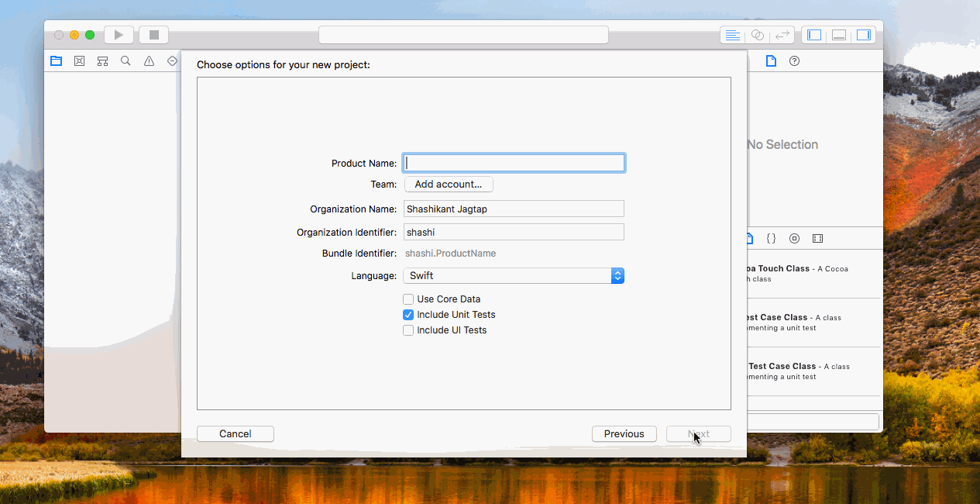The width and height of the screenshot is (980, 504).
Task: Select the Code Snippets library braces icon
Action: (771, 238)
